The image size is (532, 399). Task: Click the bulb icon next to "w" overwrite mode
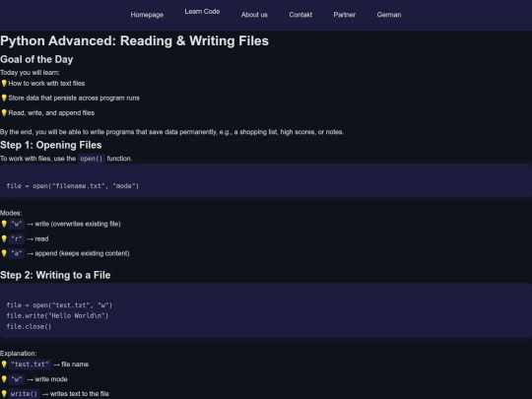click(x=4, y=224)
